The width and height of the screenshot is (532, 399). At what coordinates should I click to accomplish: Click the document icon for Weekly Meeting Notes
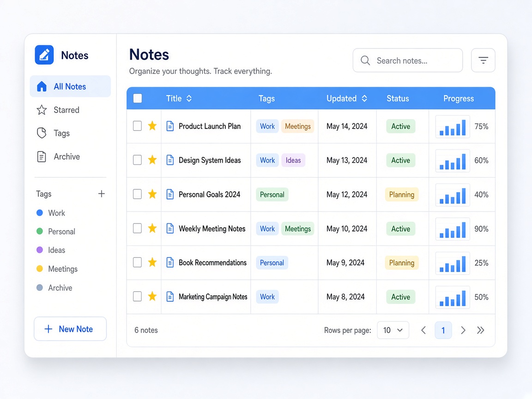click(170, 228)
